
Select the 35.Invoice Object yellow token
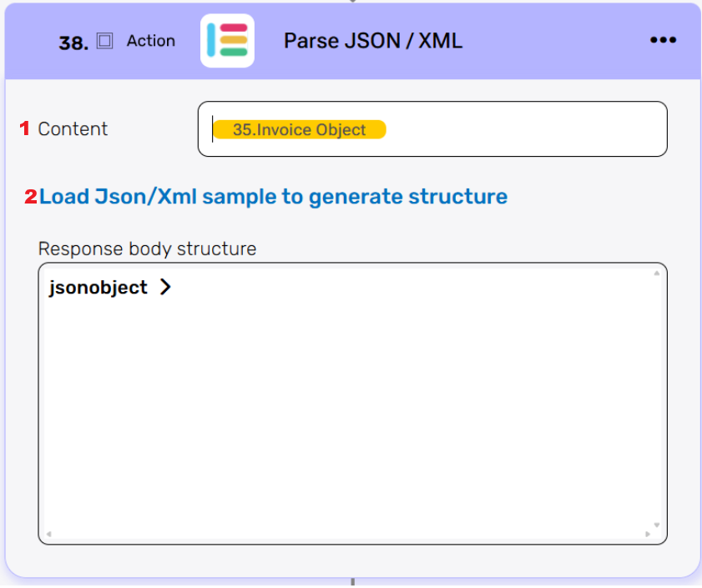[x=299, y=129]
